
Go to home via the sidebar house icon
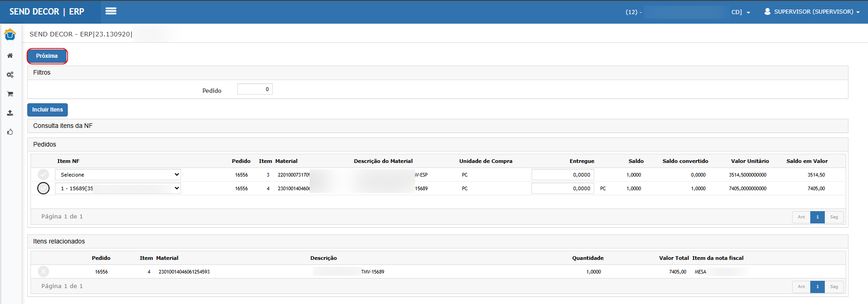click(10, 56)
